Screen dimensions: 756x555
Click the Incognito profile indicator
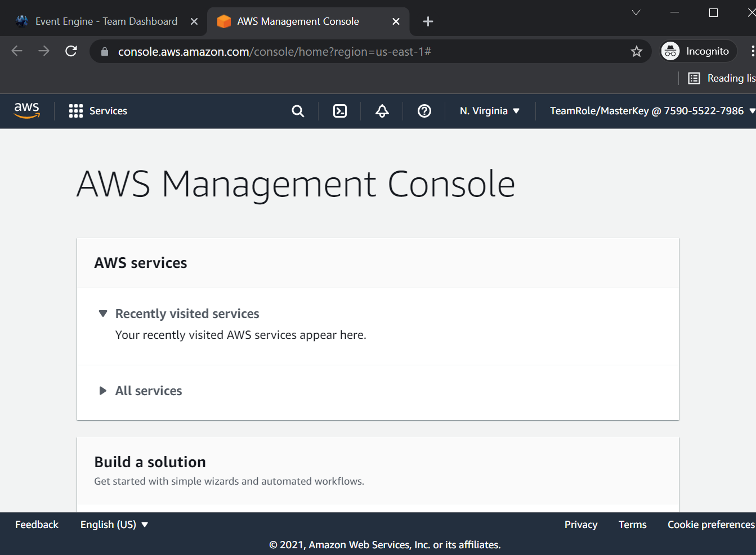point(699,51)
